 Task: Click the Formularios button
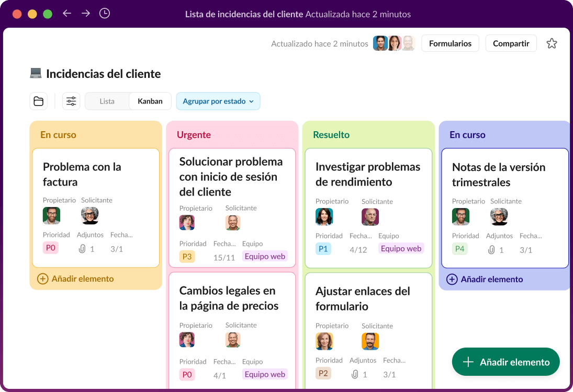[x=450, y=43]
